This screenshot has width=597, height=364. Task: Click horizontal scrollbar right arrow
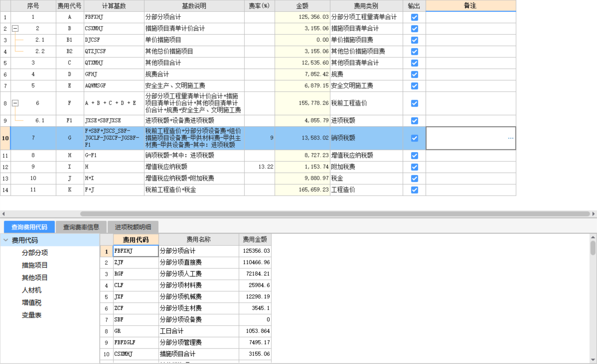click(x=593, y=214)
